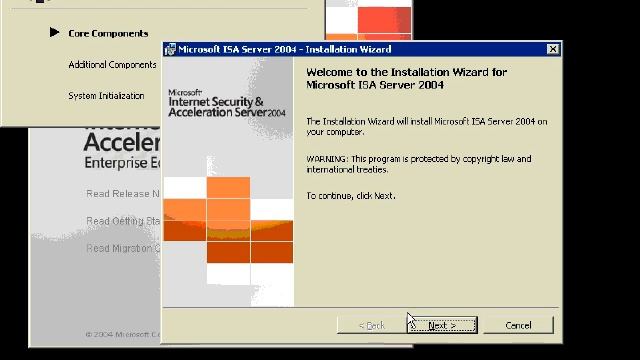
Task: Click Cancel in the Installation Wizard
Action: (518, 325)
